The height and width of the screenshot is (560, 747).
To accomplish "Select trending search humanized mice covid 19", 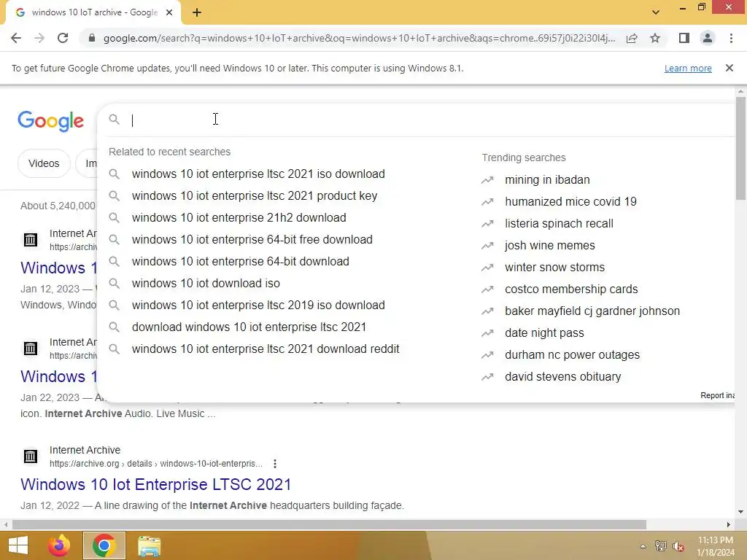I will click(x=570, y=201).
